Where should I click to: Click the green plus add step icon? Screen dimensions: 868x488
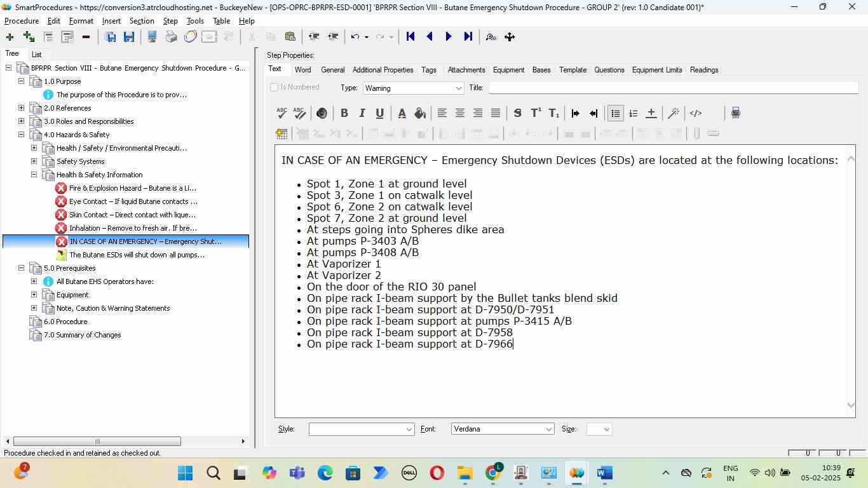point(10,37)
